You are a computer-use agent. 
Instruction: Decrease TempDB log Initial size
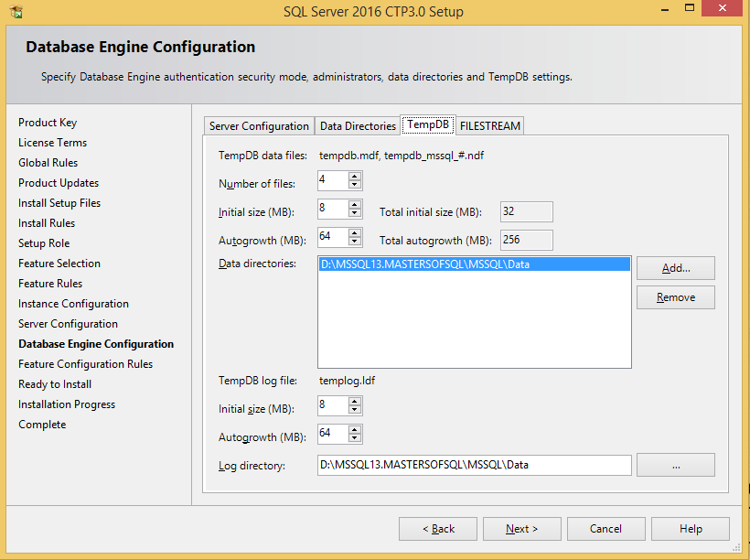click(x=355, y=410)
